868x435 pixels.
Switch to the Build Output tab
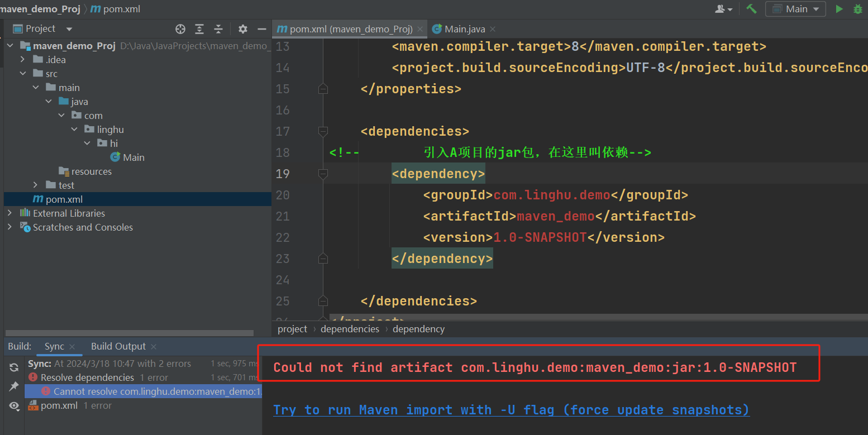[x=118, y=346]
